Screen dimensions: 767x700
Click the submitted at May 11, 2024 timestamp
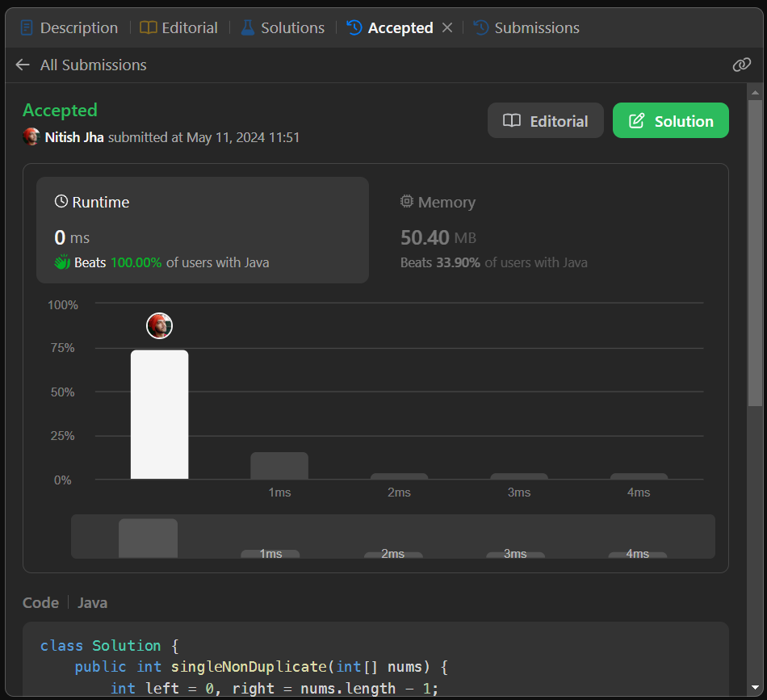point(204,137)
